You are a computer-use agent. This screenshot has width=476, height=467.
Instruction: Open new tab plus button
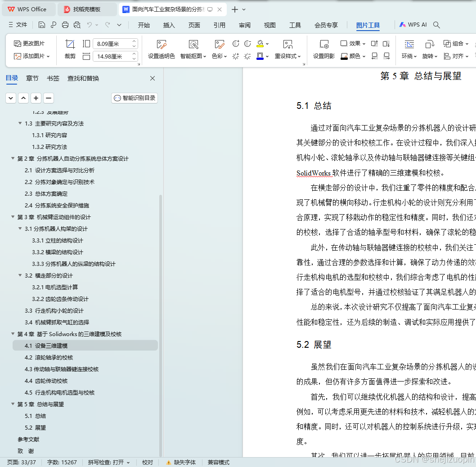coord(234,9)
